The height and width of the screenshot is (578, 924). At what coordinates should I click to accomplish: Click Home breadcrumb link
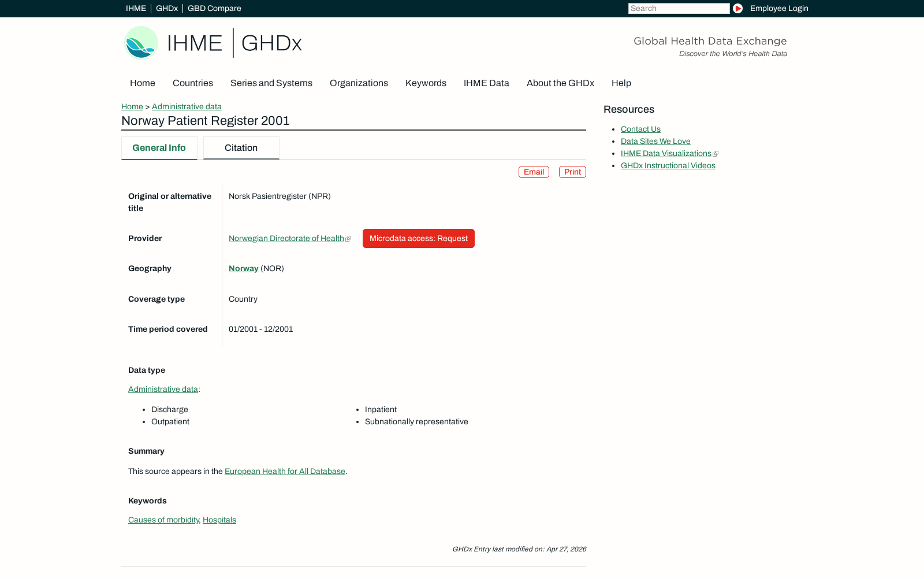(x=132, y=106)
